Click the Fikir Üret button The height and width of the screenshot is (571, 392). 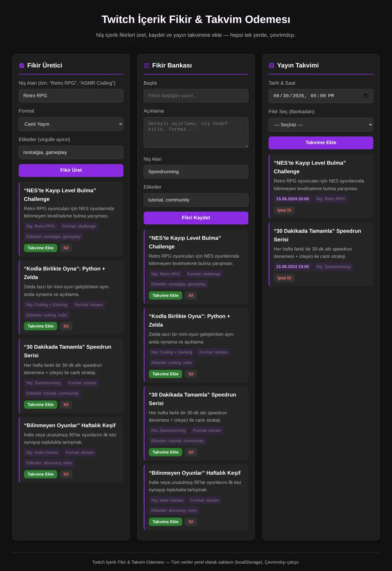point(71,170)
